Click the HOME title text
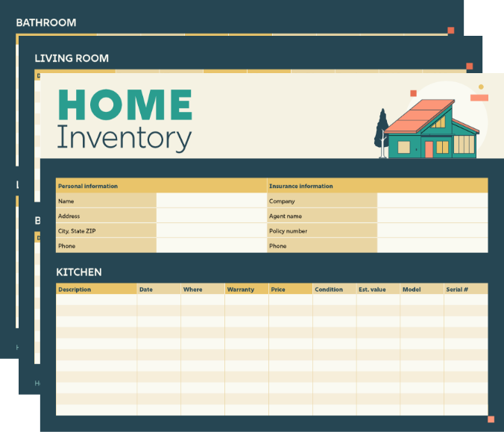The image size is (504, 432). pos(125,104)
